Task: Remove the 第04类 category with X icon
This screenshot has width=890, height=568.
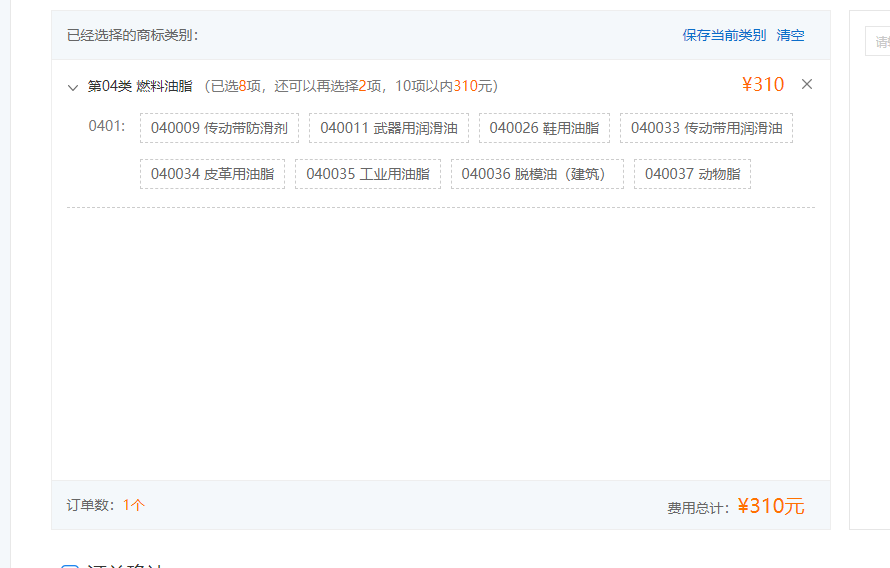Action: click(807, 85)
